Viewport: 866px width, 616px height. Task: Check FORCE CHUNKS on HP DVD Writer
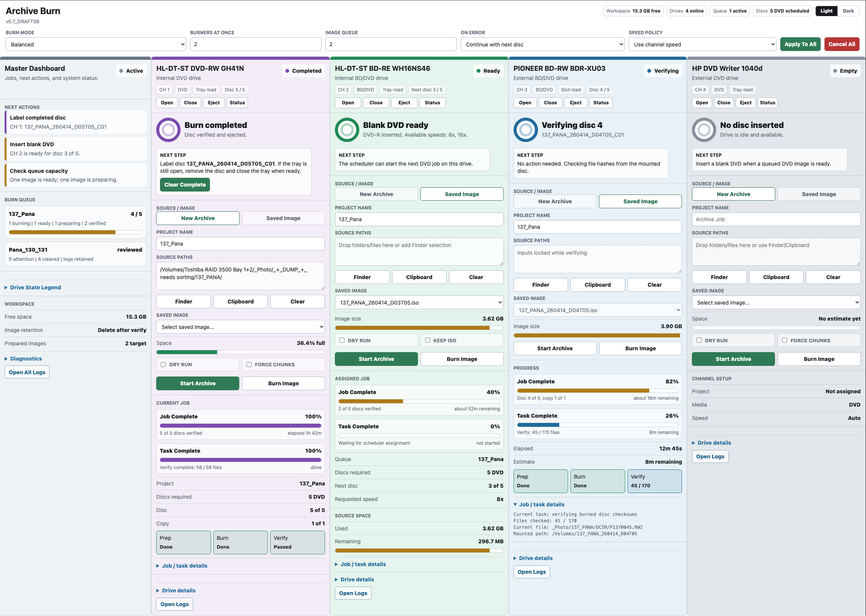click(784, 340)
